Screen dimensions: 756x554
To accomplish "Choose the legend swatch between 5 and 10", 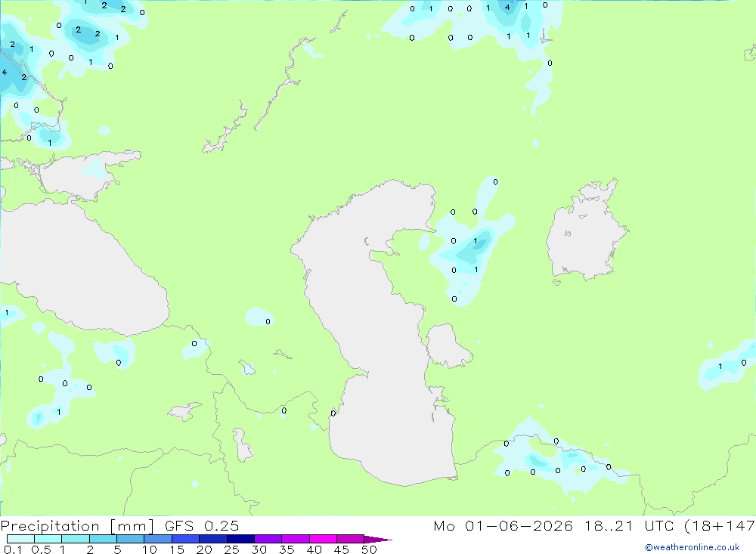I will (x=131, y=539).
